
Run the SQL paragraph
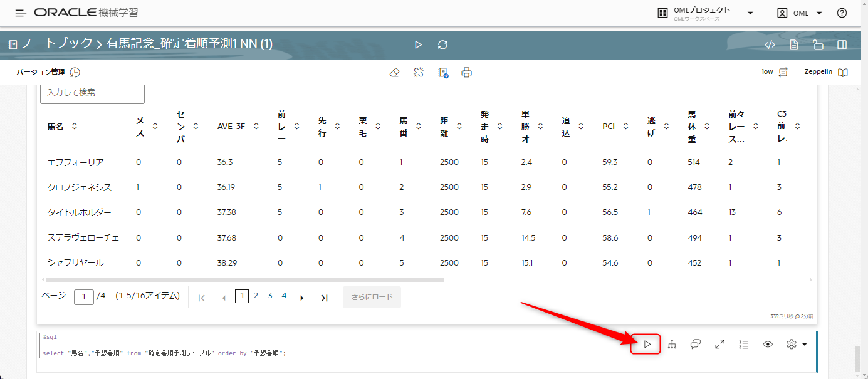[647, 344]
